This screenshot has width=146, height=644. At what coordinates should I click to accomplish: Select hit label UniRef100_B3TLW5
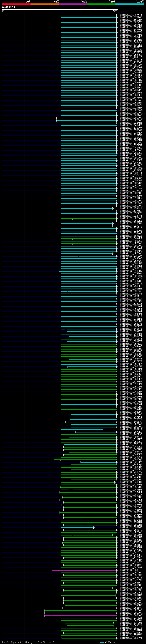coord(131,623)
